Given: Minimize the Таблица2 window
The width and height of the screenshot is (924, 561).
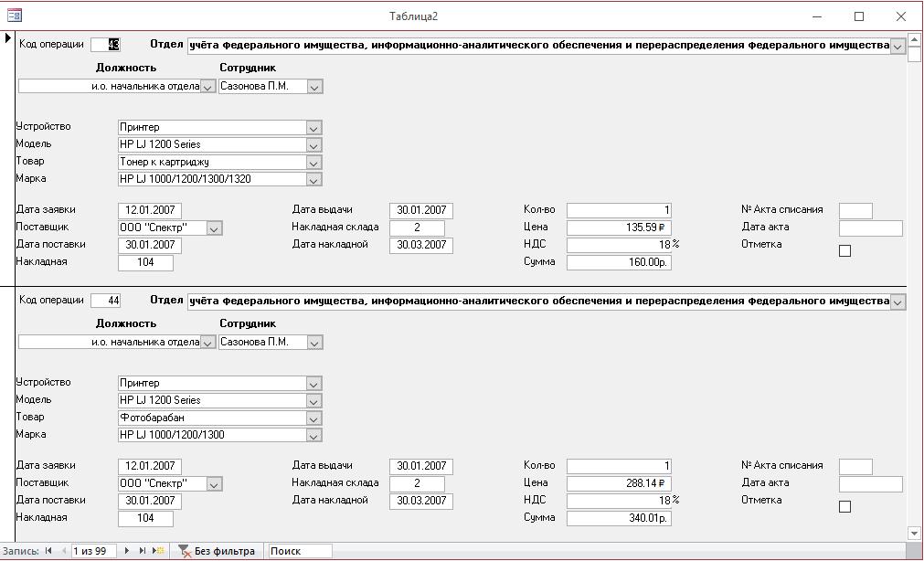Looking at the screenshot, I should point(817,16).
